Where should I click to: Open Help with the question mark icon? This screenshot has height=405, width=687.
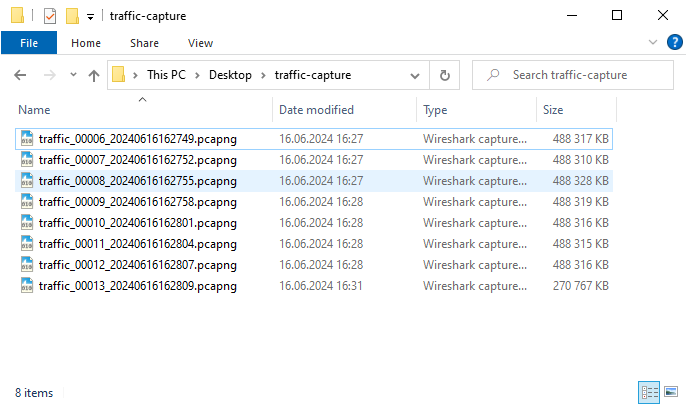coord(674,43)
